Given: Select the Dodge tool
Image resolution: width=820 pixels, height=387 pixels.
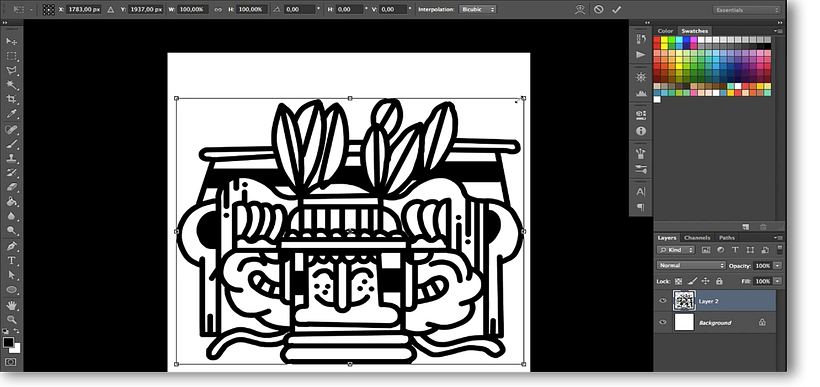Looking at the screenshot, I should click(x=12, y=231).
